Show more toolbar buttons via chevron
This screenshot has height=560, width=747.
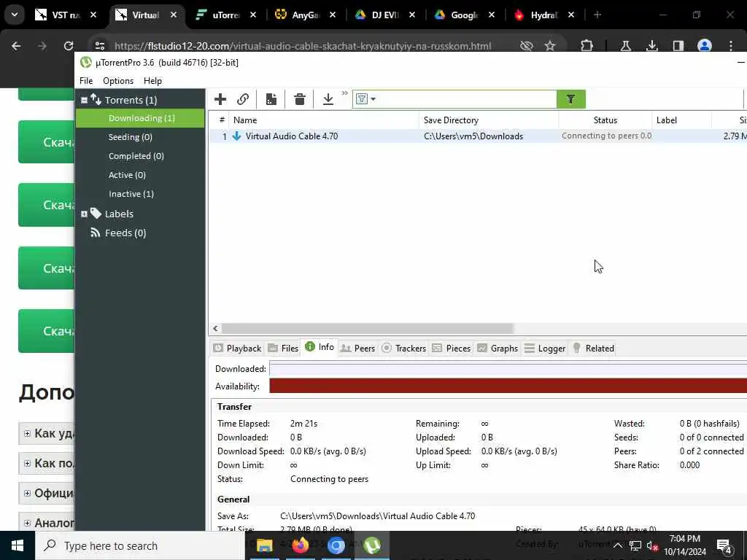[x=344, y=93]
